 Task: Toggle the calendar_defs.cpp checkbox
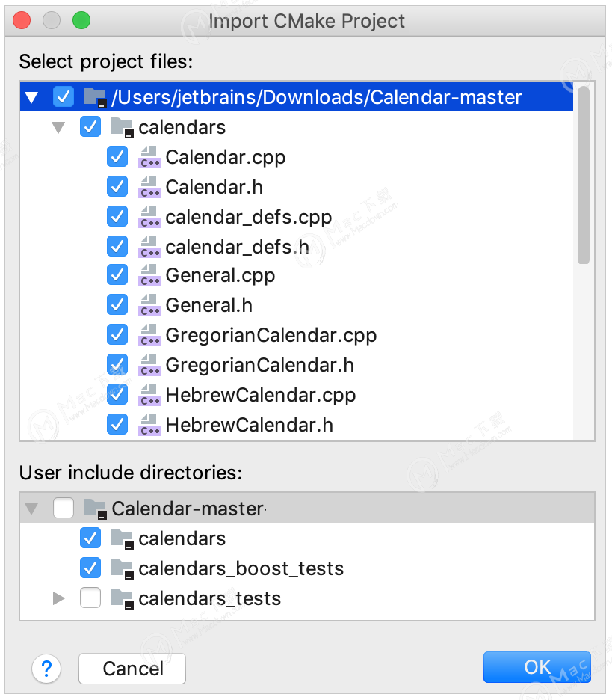click(x=117, y=217)
